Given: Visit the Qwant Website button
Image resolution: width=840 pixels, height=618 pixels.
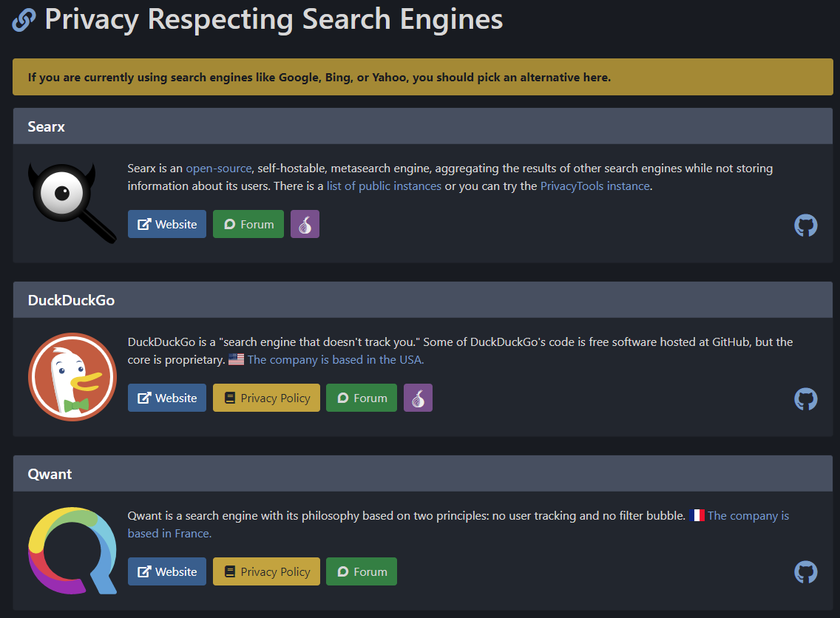Looking at the screenshot, I should pyautogui.click(x=167, y=571).
